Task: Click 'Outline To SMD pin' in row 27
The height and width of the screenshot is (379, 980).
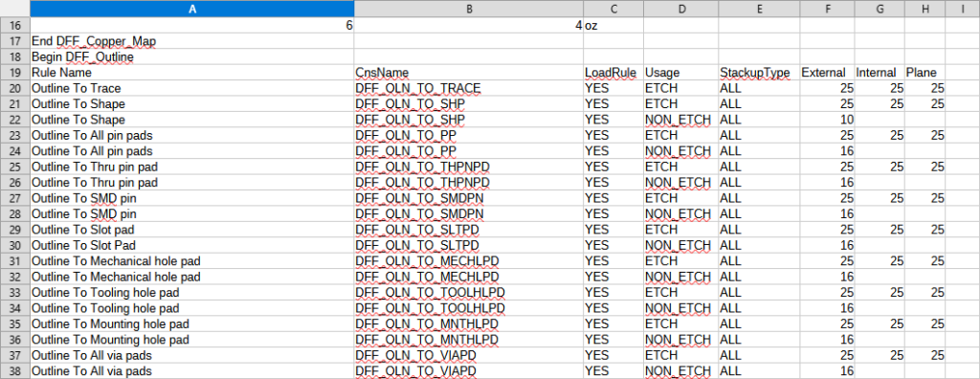Action: pos(191,198)
